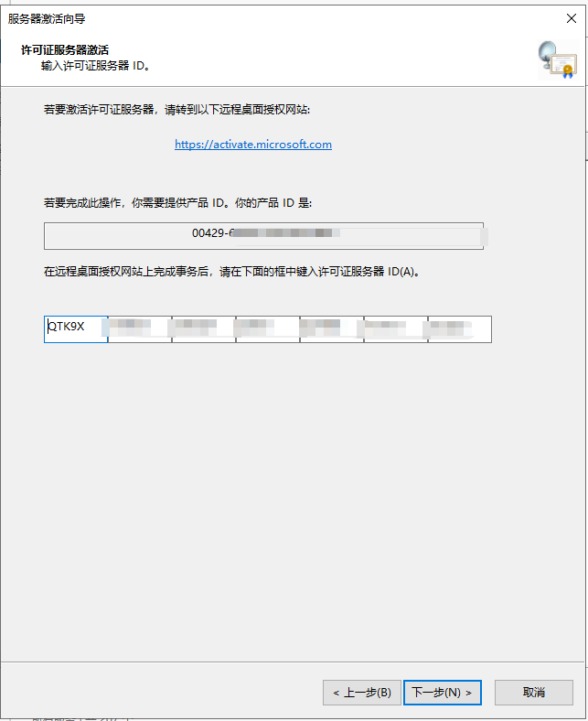
Task: Click the Next step (下一步) button
Action: [443, 693]
